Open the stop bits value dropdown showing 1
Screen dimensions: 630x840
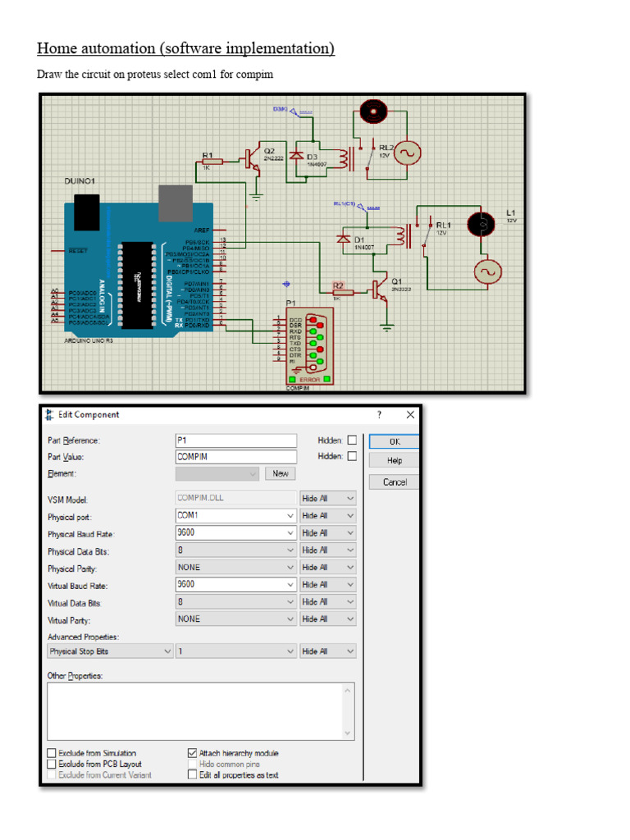pos(235,651)
